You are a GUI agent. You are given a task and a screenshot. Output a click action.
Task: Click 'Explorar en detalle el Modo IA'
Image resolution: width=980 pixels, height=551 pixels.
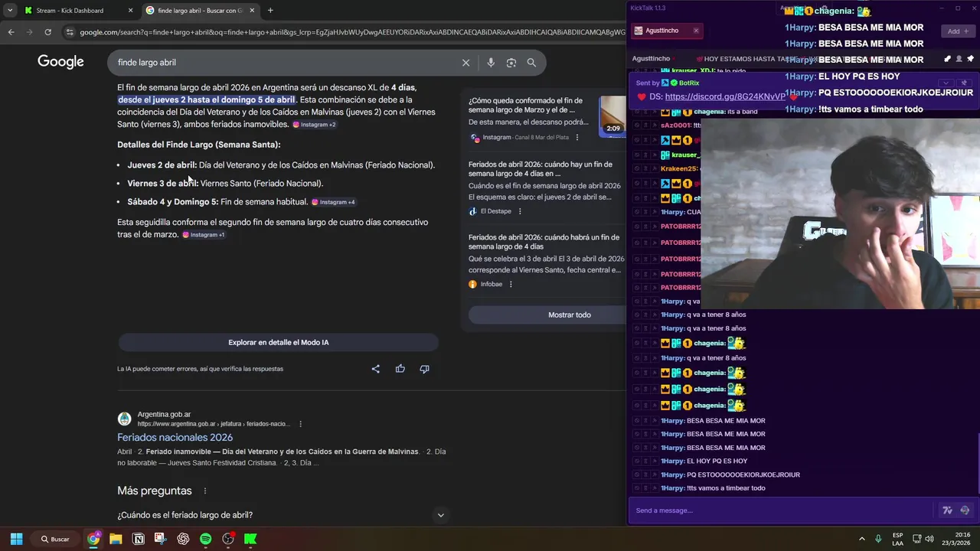[278, 342]
